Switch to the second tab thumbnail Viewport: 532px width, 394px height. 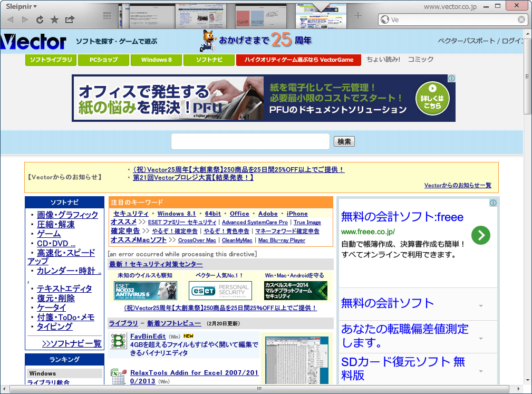[x=201, y=16]
